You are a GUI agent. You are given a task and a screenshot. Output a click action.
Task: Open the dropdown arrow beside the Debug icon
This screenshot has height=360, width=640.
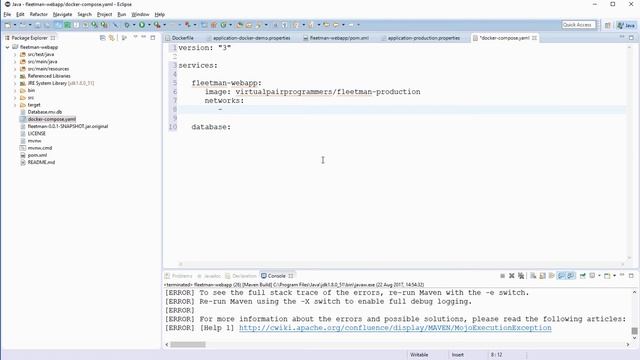click(133, 25)
